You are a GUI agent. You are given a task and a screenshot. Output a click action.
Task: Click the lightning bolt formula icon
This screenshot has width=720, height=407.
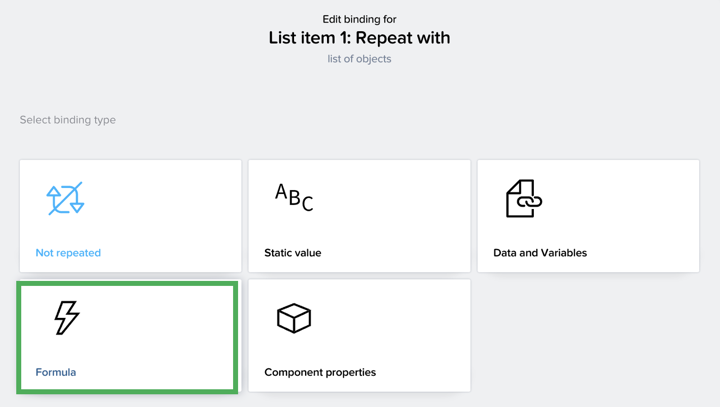click(x=67, y=317)
